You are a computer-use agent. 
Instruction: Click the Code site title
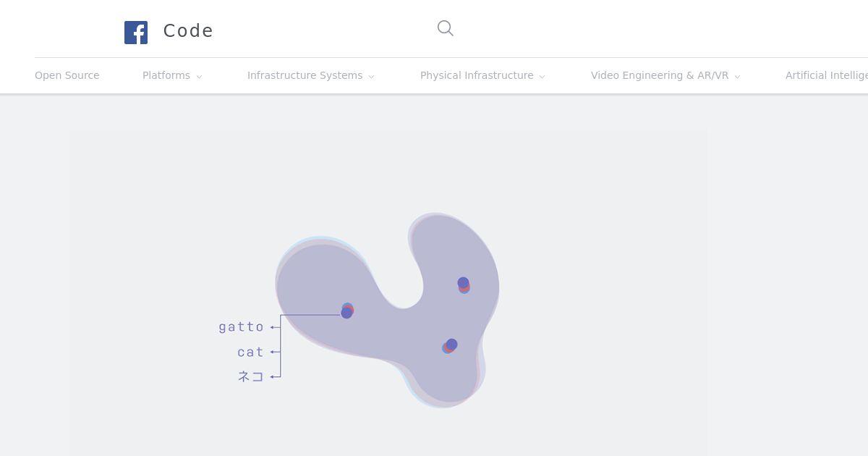coord(188,31)
